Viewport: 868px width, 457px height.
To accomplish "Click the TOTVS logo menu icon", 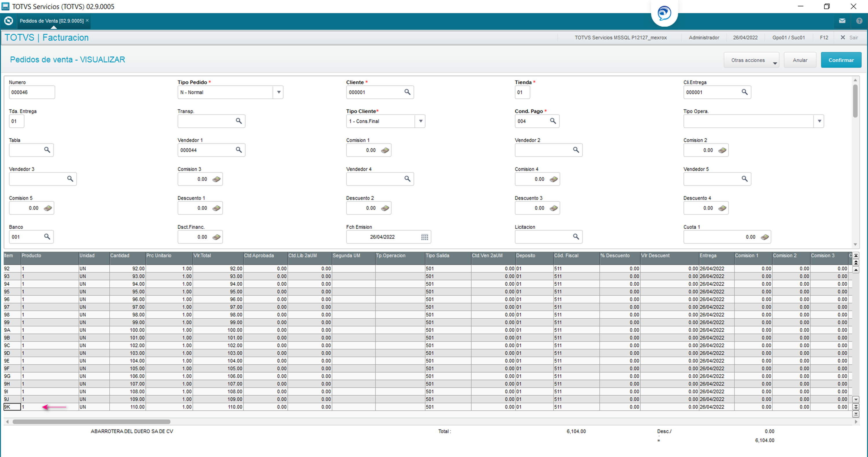I will pyautogui.click(x=8, y=21).
